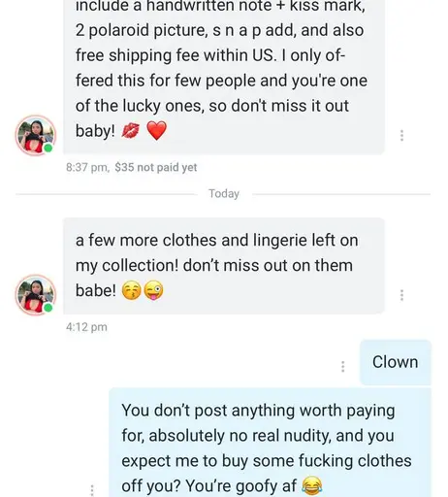Open three-dot menu beside the lingerie collection message

point(401,295)
